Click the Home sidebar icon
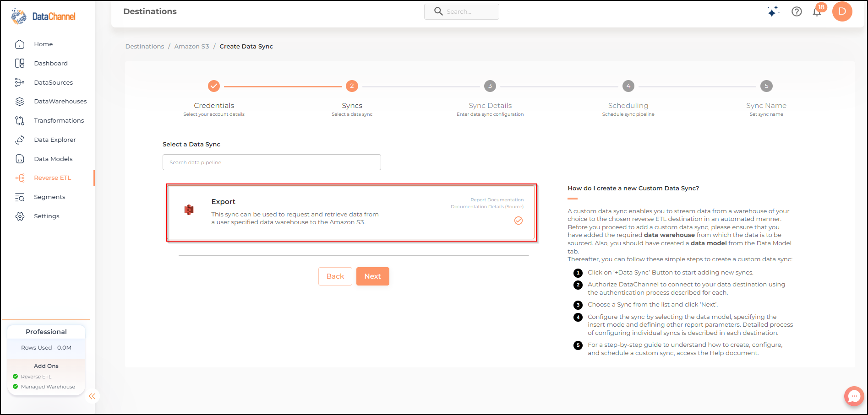This screenshot has width=868, height=415. [20, 44]
